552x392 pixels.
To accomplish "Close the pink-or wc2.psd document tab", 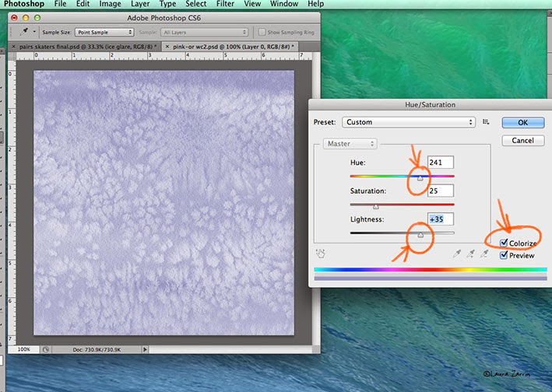I will click(x=169, y=47).
